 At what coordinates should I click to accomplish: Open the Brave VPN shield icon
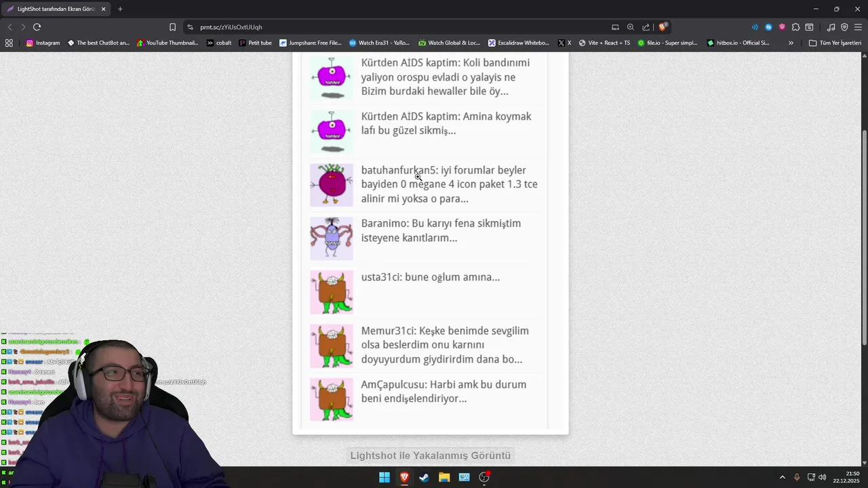[844, 27]
